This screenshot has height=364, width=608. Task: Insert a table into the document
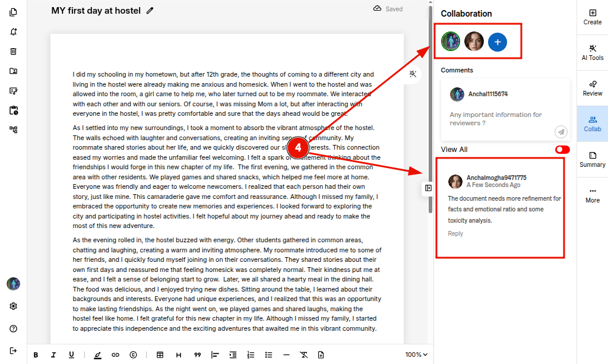click(x=160, y=354)
